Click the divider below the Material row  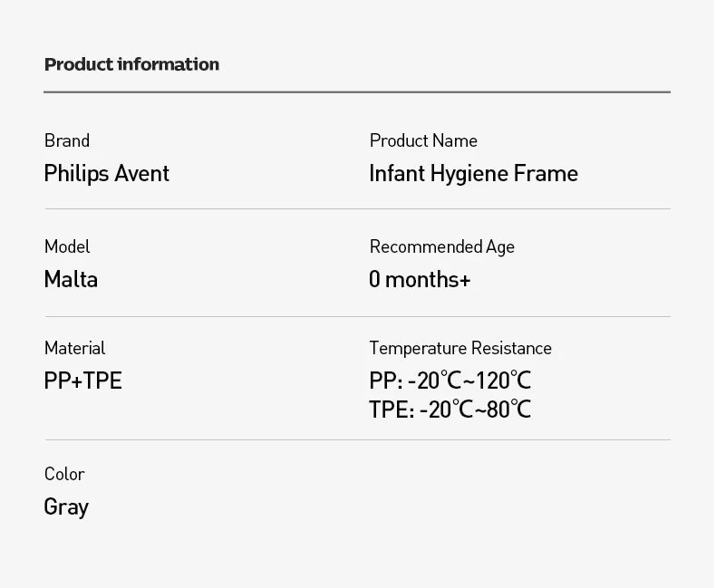pos(358,440)
